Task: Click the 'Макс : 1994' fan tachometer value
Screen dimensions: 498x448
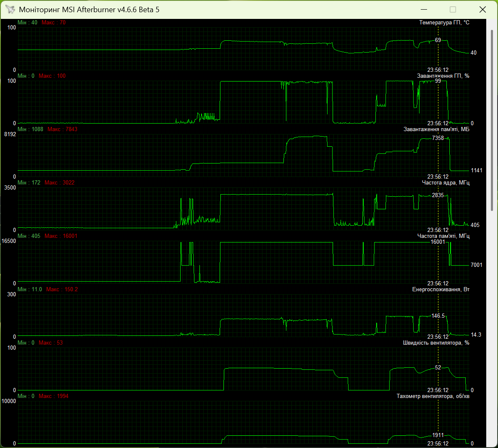Action: (54, 396)
